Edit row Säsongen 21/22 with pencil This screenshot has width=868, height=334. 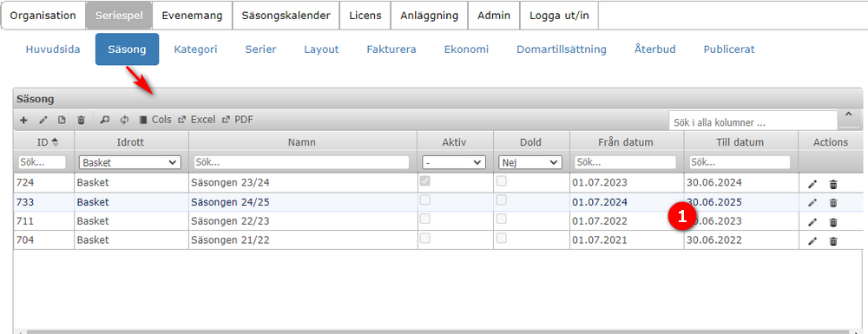812,241
